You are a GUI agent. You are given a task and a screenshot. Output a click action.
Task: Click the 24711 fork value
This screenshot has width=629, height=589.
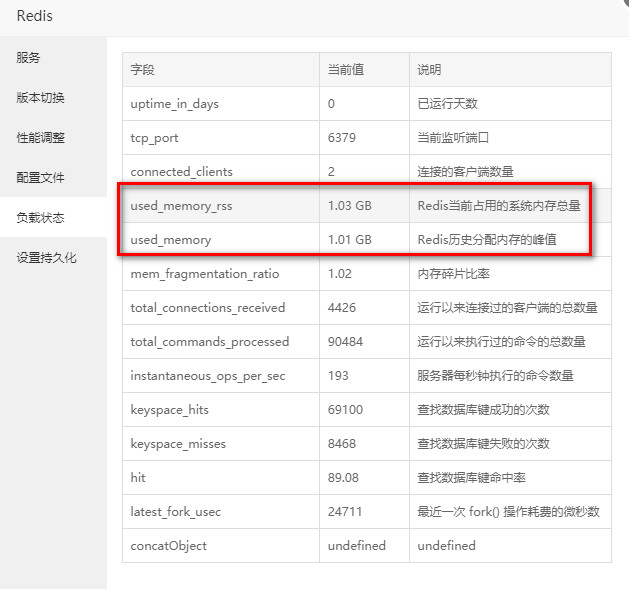(345, 512)
